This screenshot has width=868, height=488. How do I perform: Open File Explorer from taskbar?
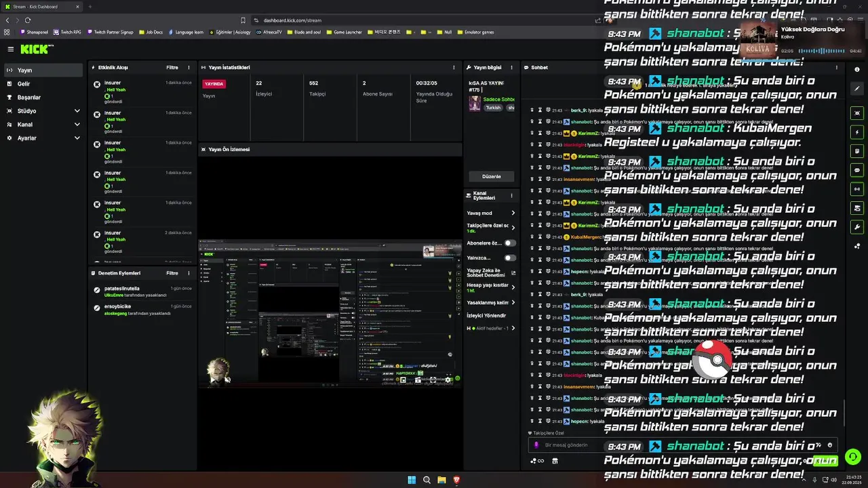[x=441, y=480]
